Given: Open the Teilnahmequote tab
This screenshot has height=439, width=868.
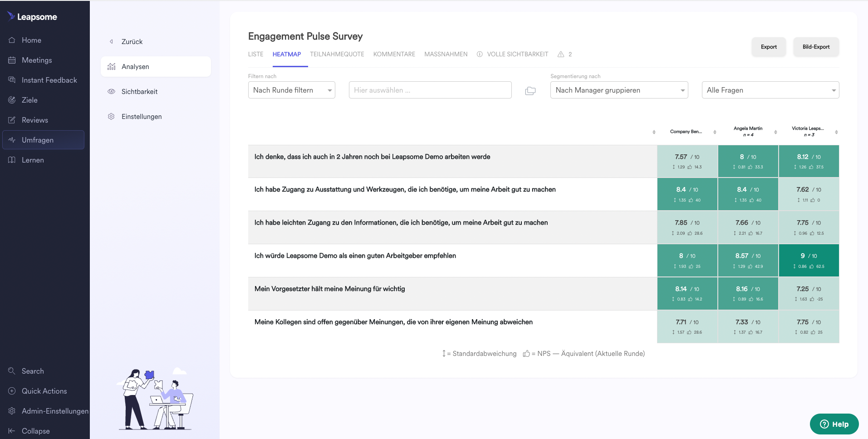Looking at the screenshot, I should [x=337, y=54].
